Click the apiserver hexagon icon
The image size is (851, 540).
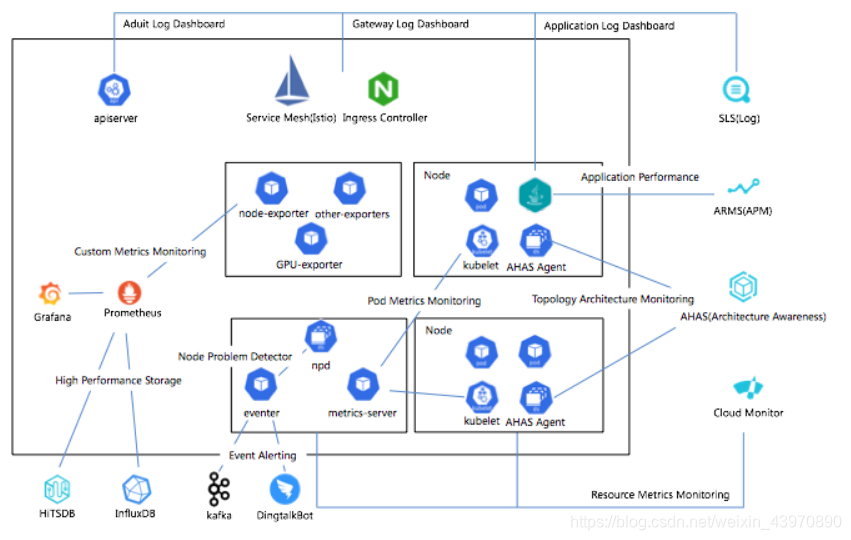[x=114, y=90]
